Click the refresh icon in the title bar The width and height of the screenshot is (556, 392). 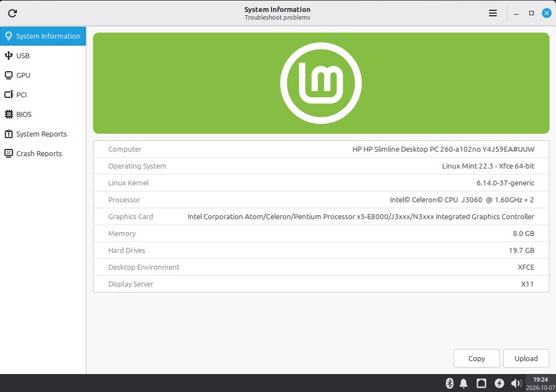12,13
